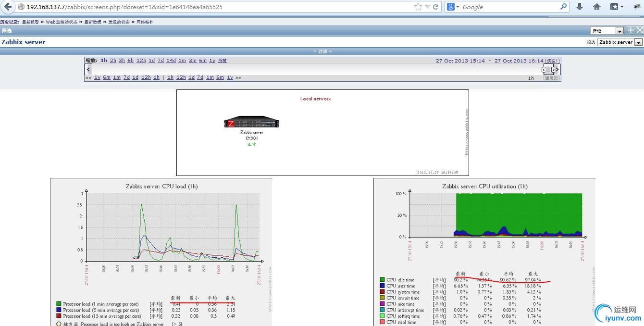
Task: Open the Zabbix server host dropdown
Action: [x=620, y=42]
